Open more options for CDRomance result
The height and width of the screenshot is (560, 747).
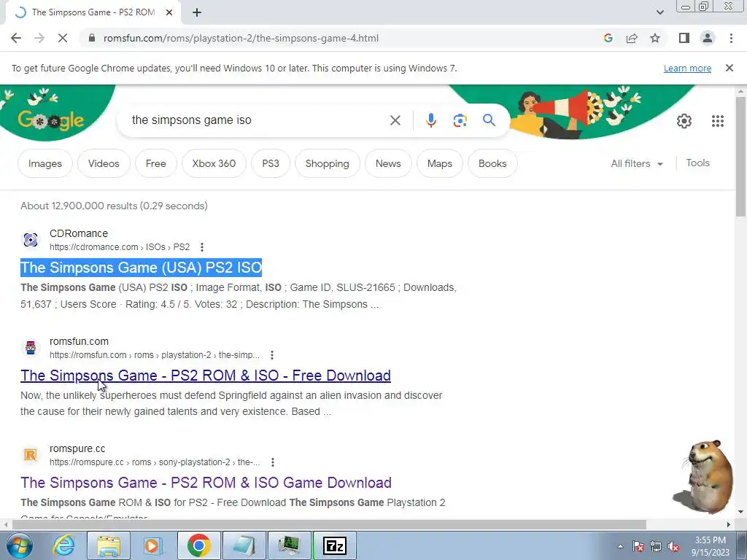(x=202, y=247)
